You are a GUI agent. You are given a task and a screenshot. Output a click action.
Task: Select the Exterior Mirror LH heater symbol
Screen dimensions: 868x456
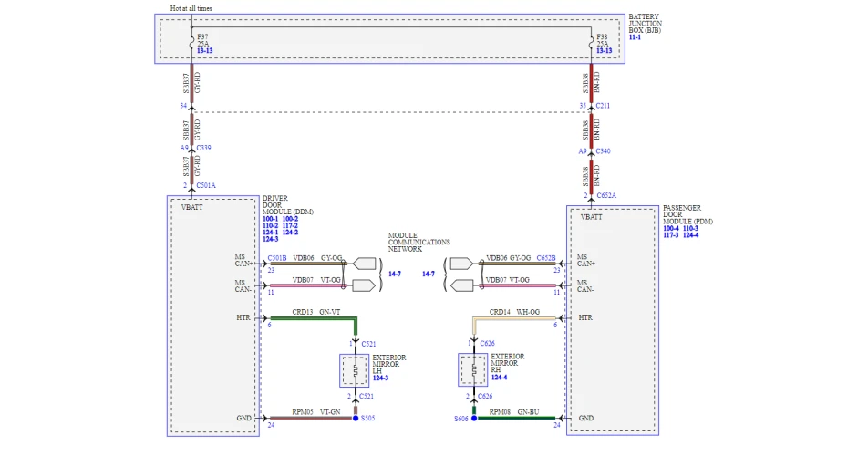click(x=355, y=370)
